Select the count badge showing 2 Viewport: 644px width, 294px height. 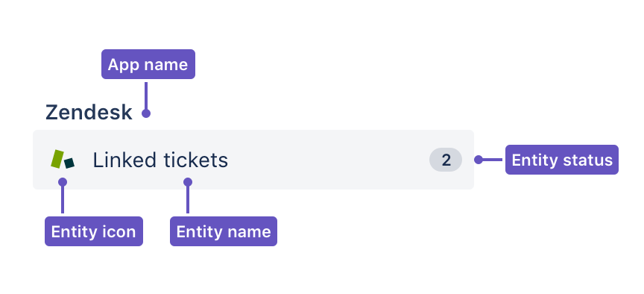point(446,160)
